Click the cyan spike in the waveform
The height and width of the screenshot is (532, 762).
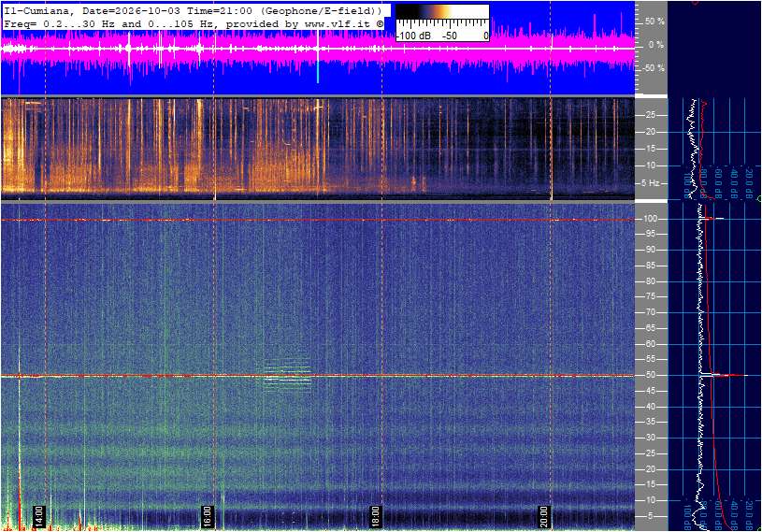point(318,73)
